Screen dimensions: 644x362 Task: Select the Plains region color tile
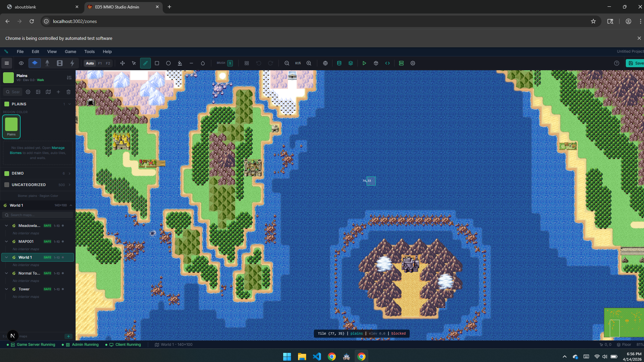(x=11, y=127)
